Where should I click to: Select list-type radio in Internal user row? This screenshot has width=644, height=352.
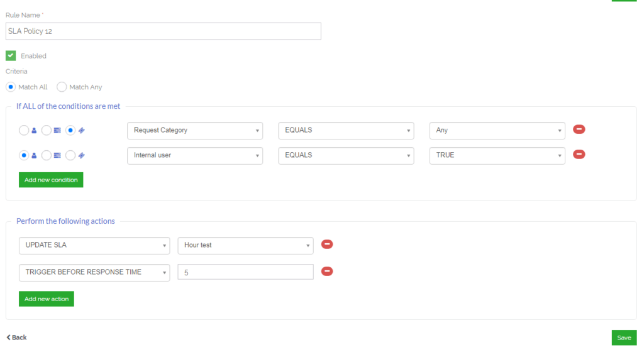(x=47, y=155)
